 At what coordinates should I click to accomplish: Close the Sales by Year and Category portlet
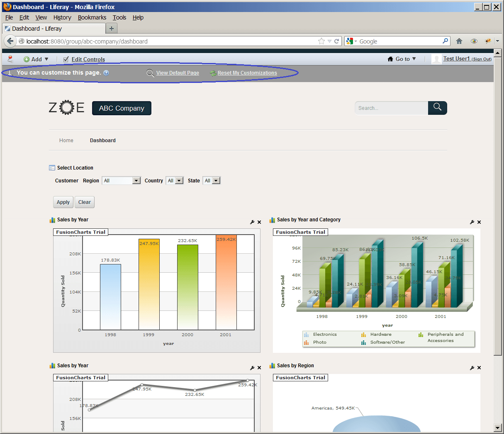(x=479, y=222)
